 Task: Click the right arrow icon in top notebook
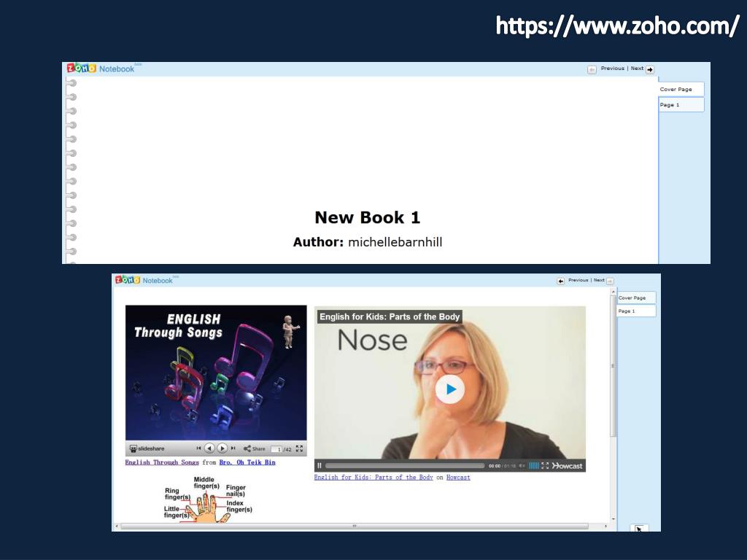coord(650,69)
